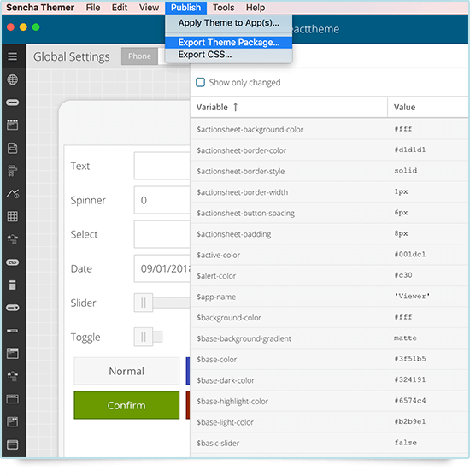Select the $base-light-color variable
Viewport: 470px width, 476px height.
225,422
